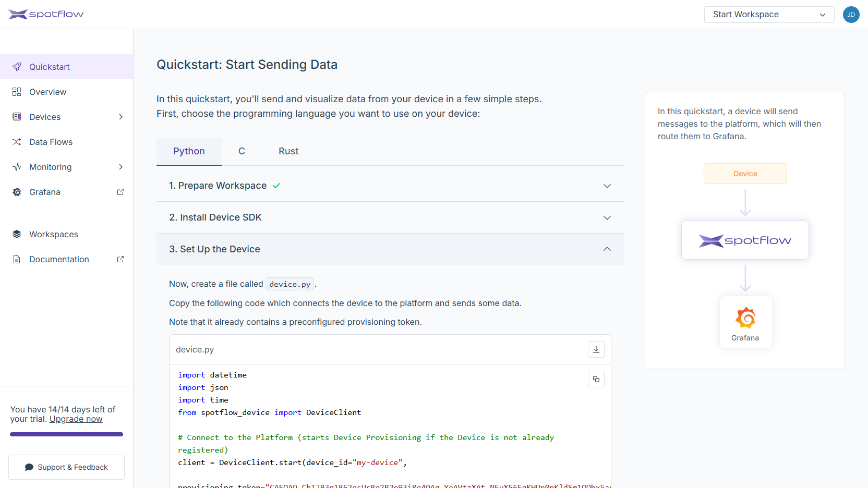Expand the Prepare Workspace chevron
868x488 pixels.
[x=607, y=186]
